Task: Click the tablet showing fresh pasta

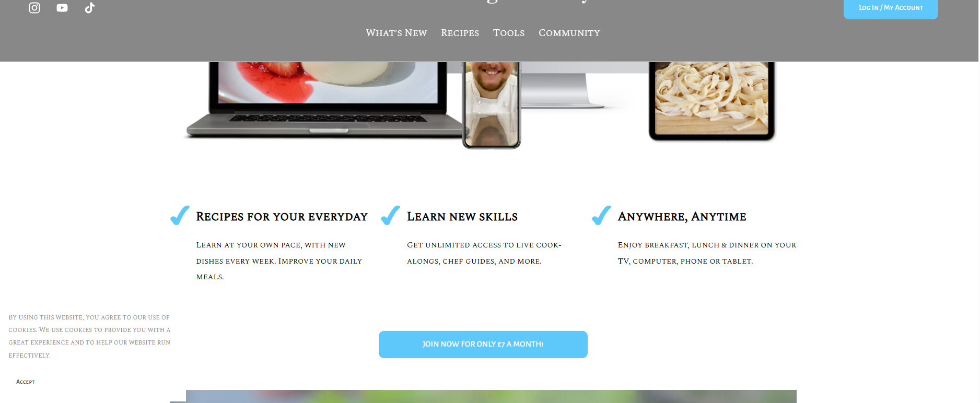Action: click(711, 101)
